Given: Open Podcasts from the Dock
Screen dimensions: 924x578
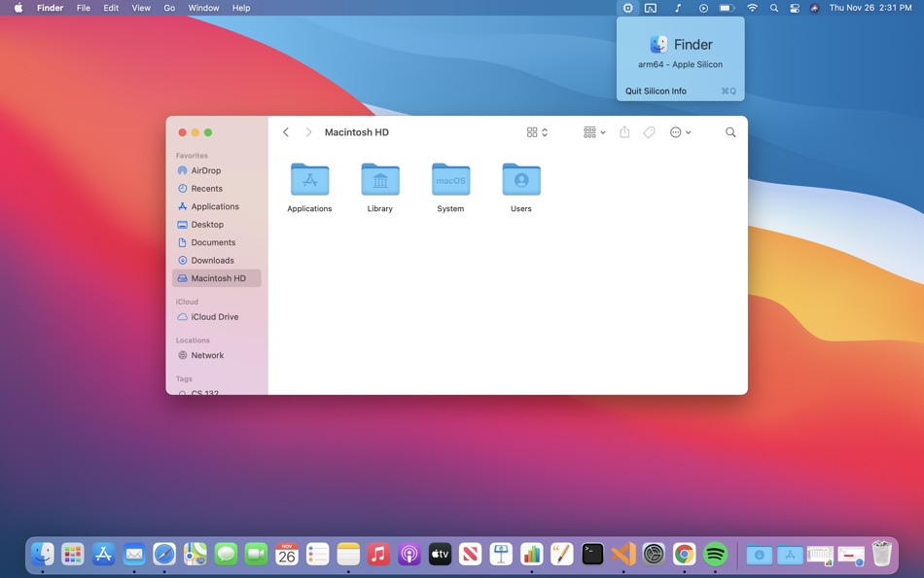Looking at the screenshot, I should [x=409, y=554].
